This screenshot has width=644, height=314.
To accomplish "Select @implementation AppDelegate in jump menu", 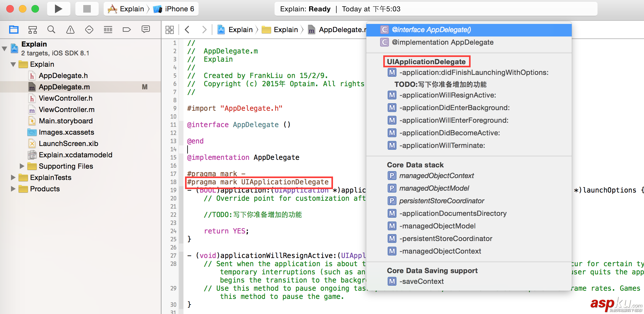I will [442, 42].
